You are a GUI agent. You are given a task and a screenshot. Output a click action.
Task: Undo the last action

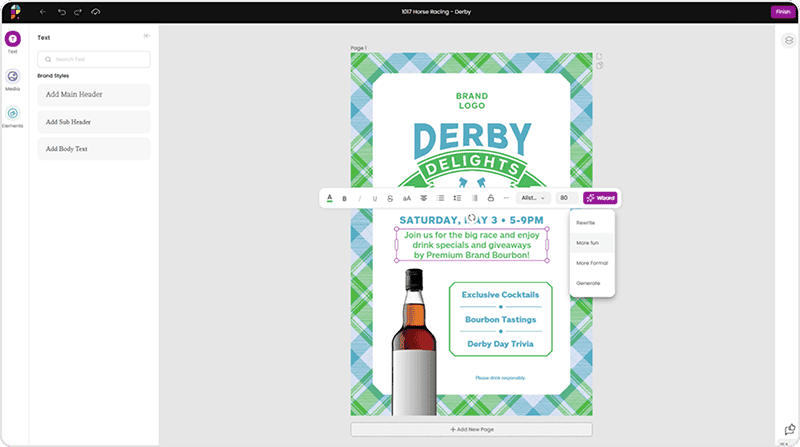[62, 12]
